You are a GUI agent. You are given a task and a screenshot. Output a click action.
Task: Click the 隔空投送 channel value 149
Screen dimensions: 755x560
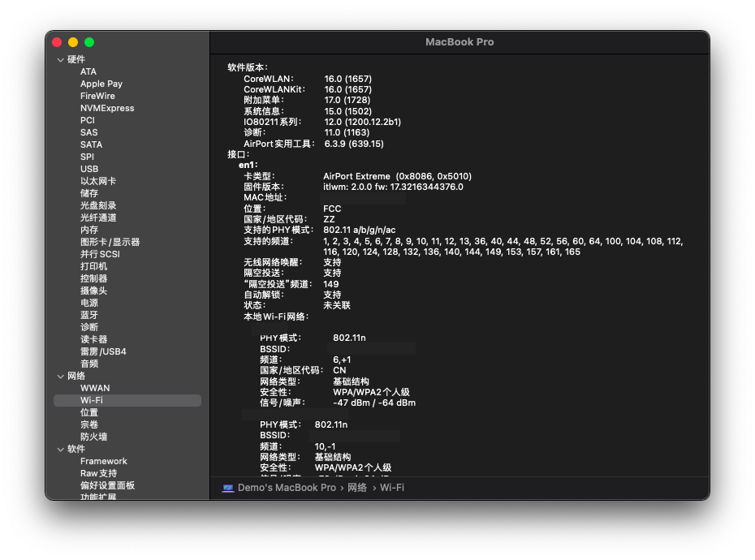pyautogui.click(x=330, y=284)
